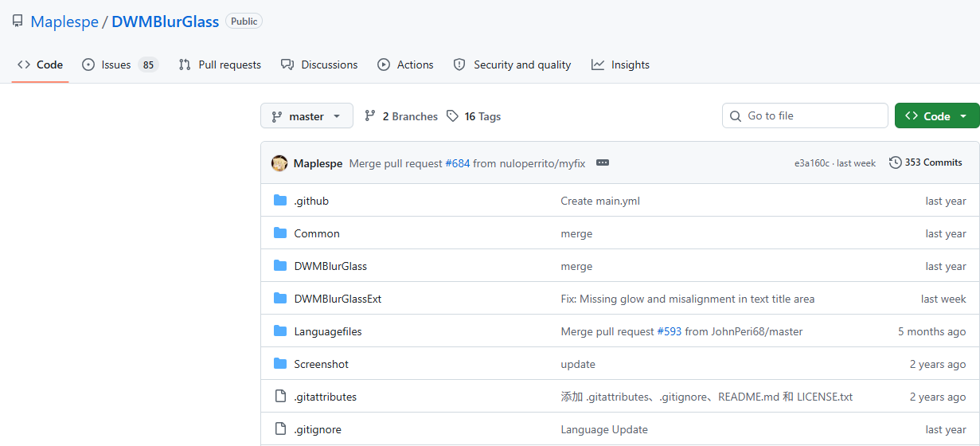Click the .gitattributes file icon
Image resolution: width=980 pixels, height=446 pixels.
pyautogui.click(x=280, y=397)
